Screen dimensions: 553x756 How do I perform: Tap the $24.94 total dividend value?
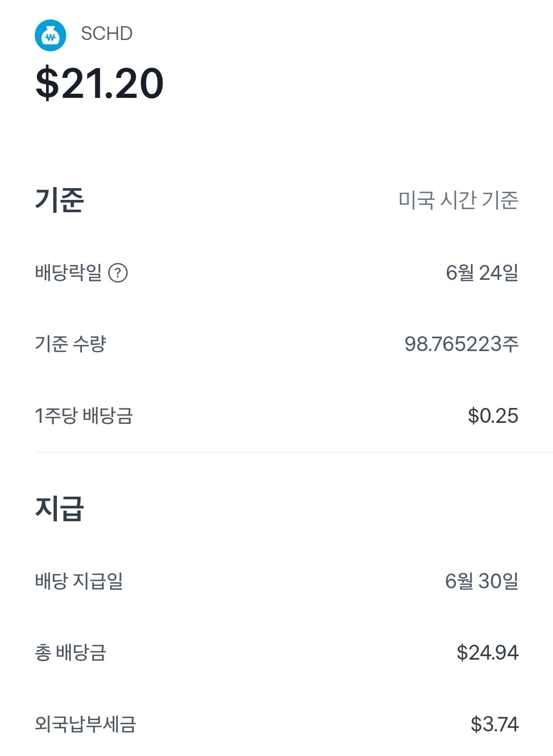487,652
